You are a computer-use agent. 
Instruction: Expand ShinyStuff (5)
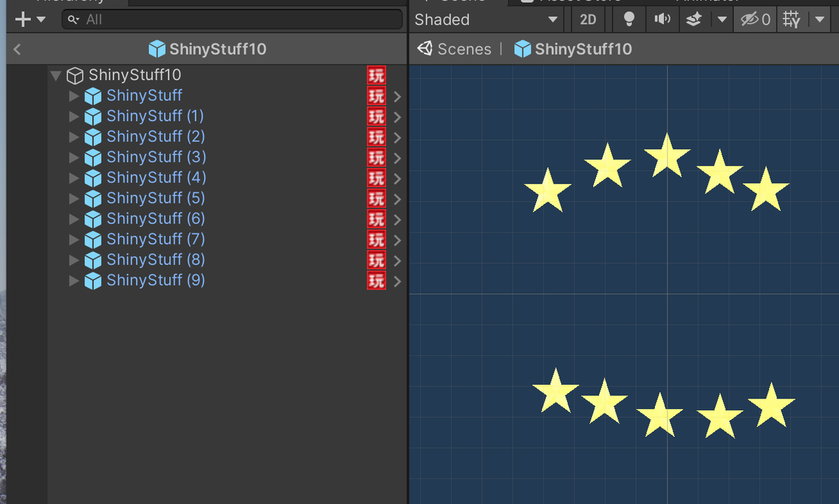tap(74, 199)
